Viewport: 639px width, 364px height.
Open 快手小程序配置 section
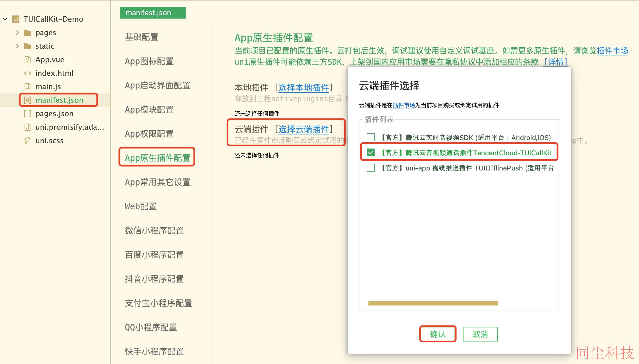pyautogui.click(x=154, y=352)
